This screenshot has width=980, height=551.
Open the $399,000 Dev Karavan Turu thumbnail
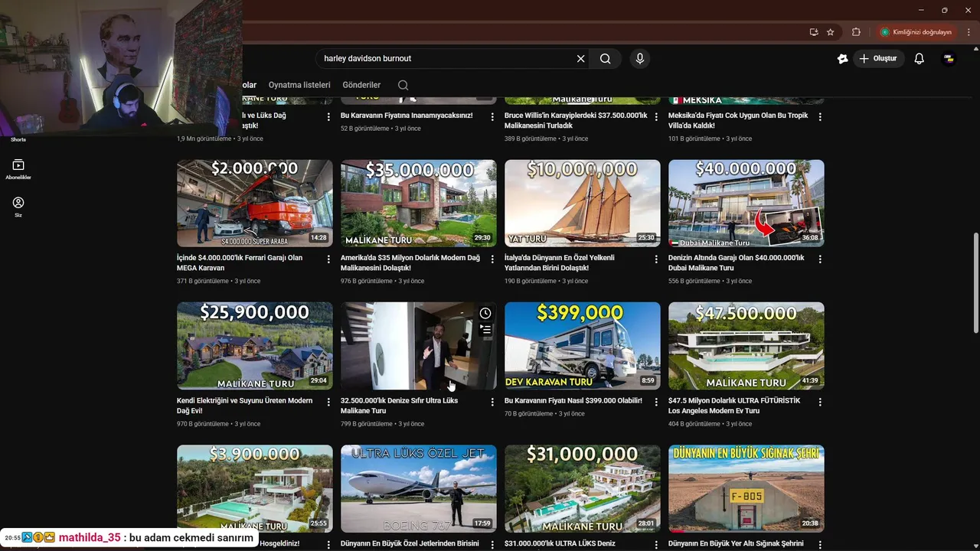tap(583, 346)
